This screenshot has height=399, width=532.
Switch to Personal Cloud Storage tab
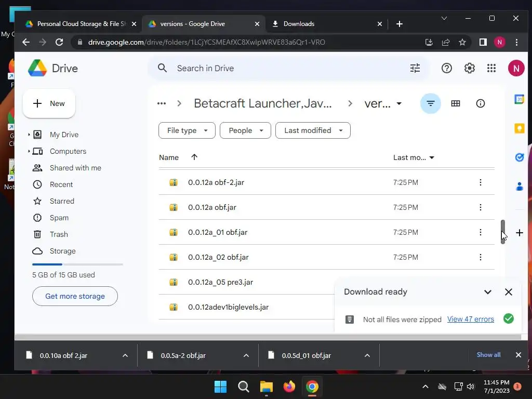[81, 24]
